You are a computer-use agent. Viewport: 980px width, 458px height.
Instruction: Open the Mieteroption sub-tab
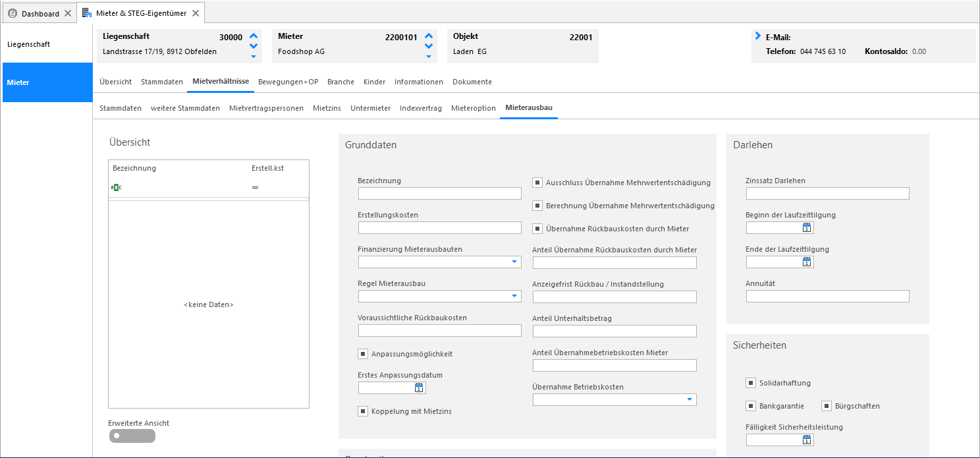tap(474, 108)
